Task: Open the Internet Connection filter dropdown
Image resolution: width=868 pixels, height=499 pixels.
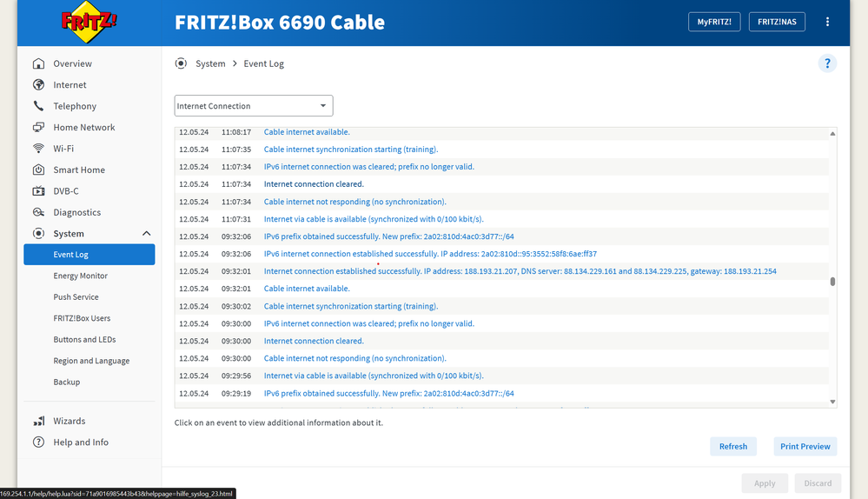Action: pyautogui.click(x=253, y=106)
